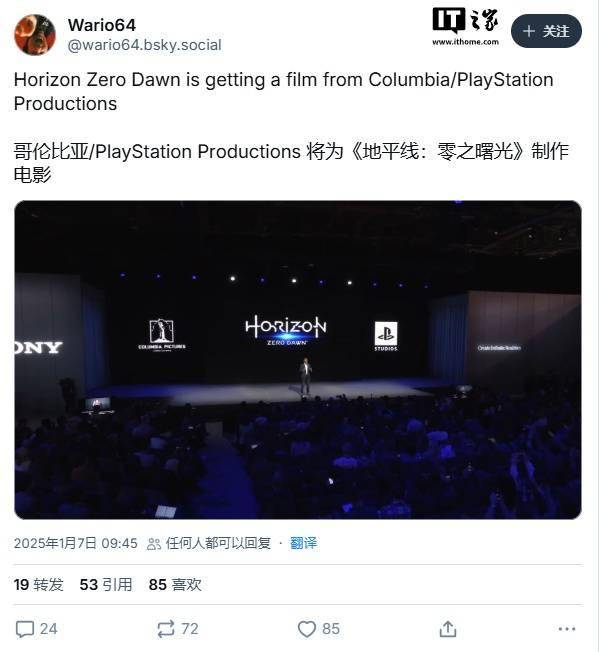599x652 pixels.
Task: View the 19 转发 reposts list
Action: click(x=38, y=585)
